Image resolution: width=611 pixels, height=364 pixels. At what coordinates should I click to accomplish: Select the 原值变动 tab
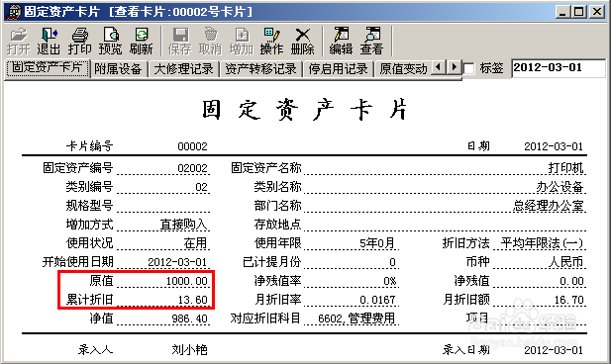[403, 69]
